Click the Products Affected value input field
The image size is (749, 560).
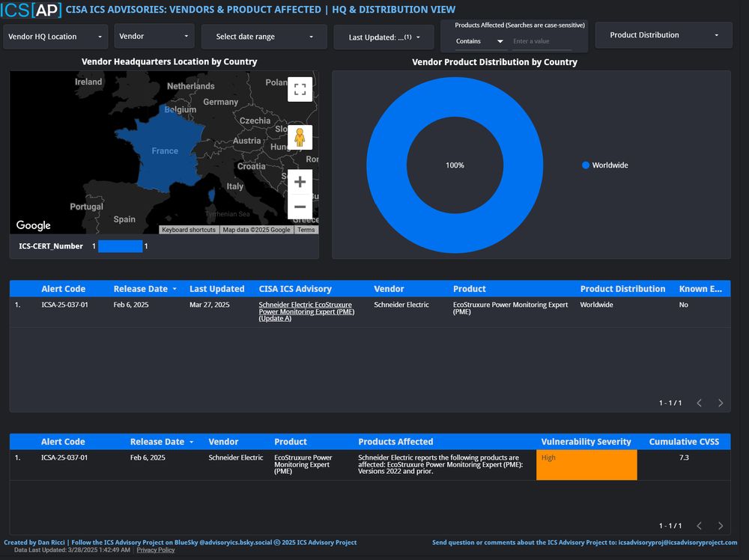[542, 41]
